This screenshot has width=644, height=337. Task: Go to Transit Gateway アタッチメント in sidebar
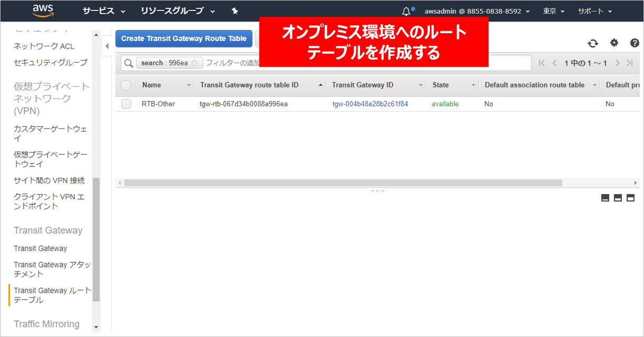coord(52,269)
